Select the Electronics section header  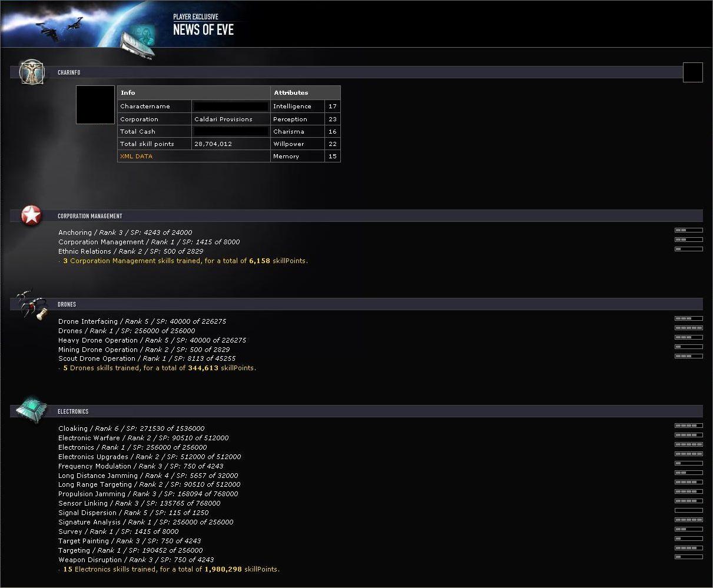[x=73, y=411]
